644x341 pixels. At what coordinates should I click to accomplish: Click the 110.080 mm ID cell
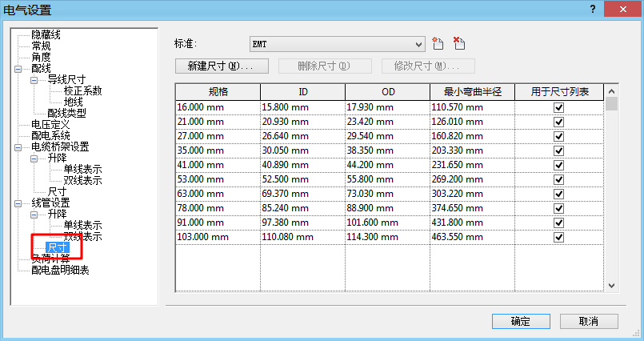tap(303, 237)
